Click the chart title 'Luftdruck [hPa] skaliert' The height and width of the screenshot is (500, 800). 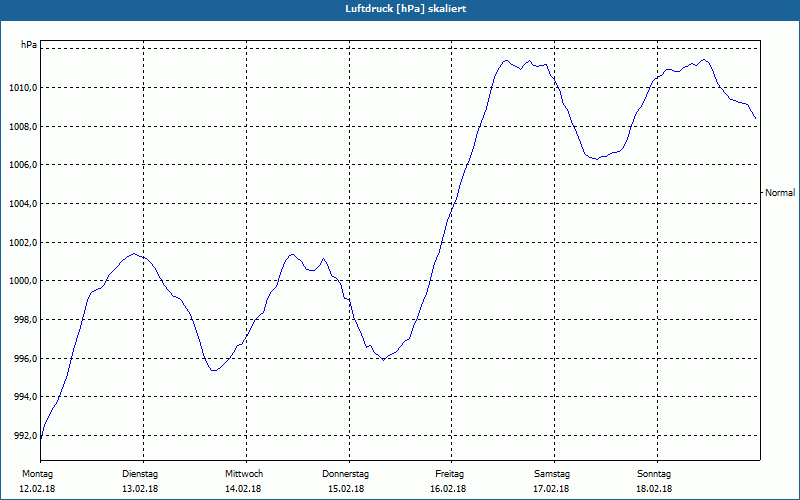tap(406, 9)
